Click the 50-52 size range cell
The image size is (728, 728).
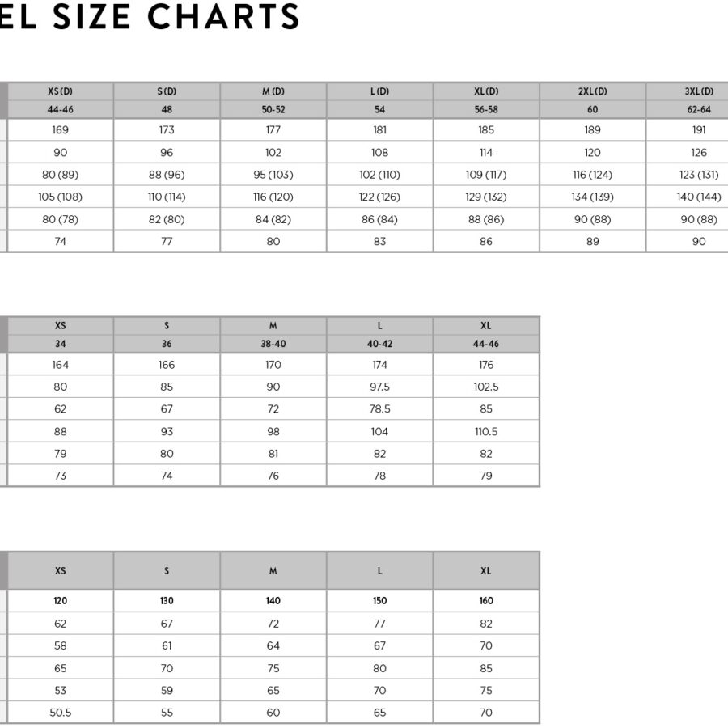(273, 110)
